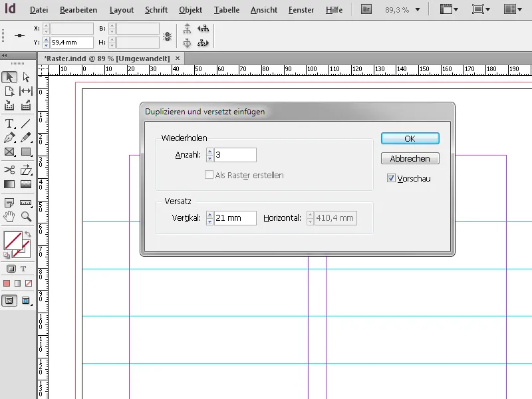Open the Datei menu
The image size is (532, 399).
(x=39, y=10)
